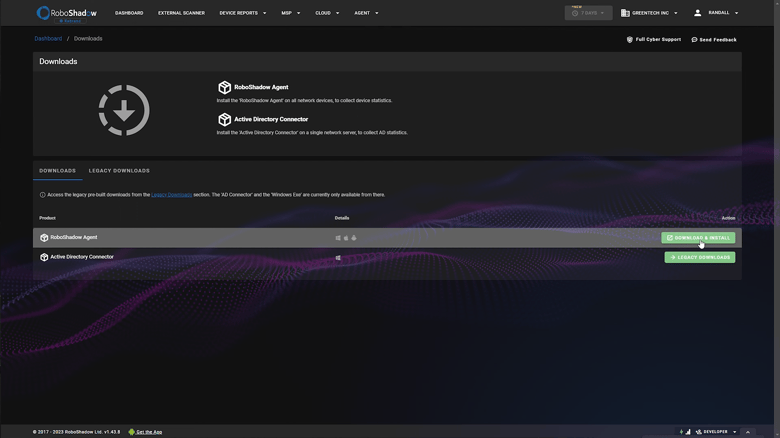The image size is (780, 438).
Task: Click the green status icon in footer
Action: pos(681,432)
